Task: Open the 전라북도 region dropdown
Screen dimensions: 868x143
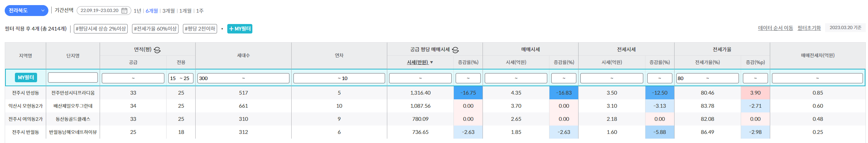Action: [x=27, y=11]
